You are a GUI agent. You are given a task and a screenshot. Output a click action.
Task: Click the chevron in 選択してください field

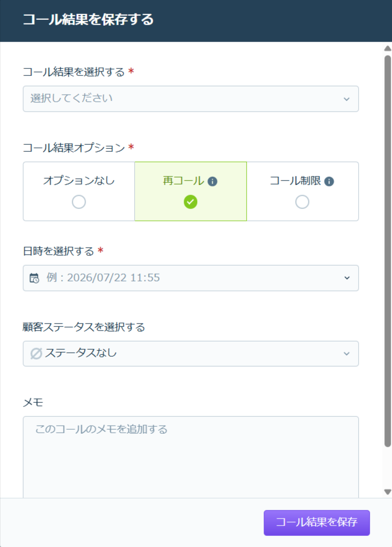(346, 99)
